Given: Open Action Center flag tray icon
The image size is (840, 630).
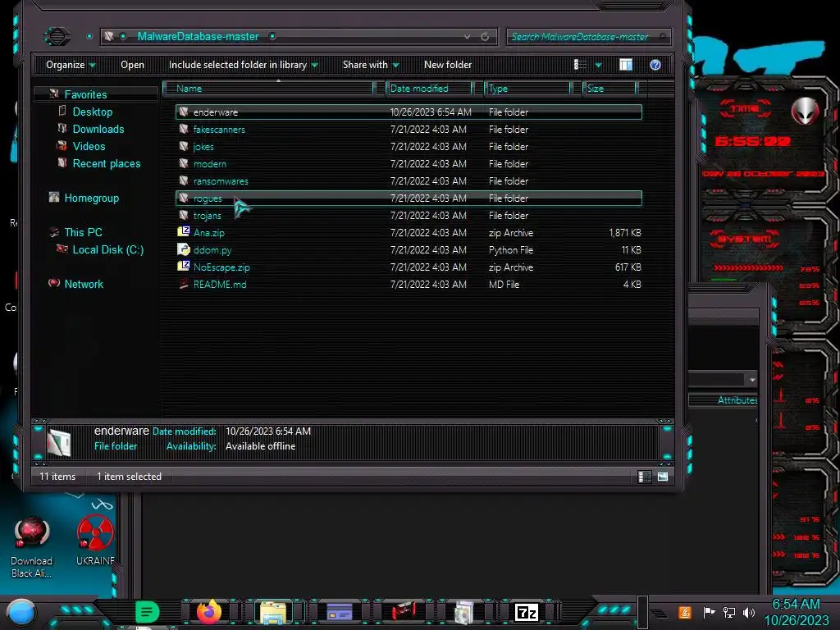Looking at the screenshot, I should 710,612.
